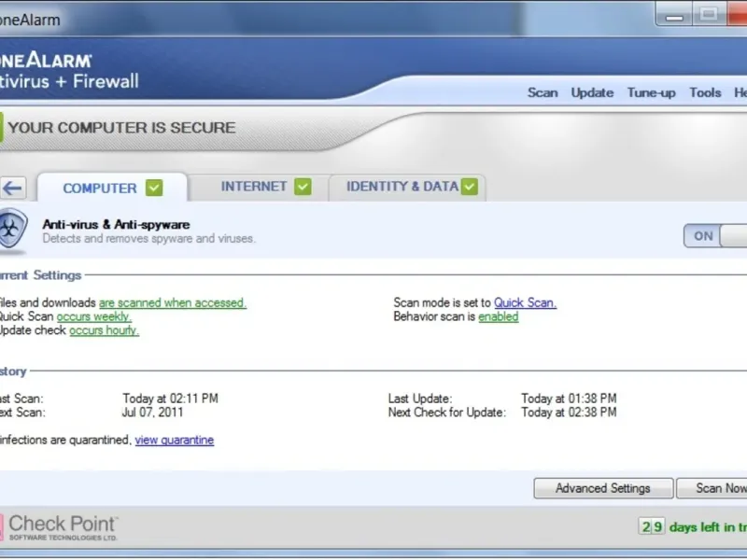Viewport: 747px width, 560px height.
Task: Click 'Today at 02:11 PM' last scan value
Action: [171, 399]
